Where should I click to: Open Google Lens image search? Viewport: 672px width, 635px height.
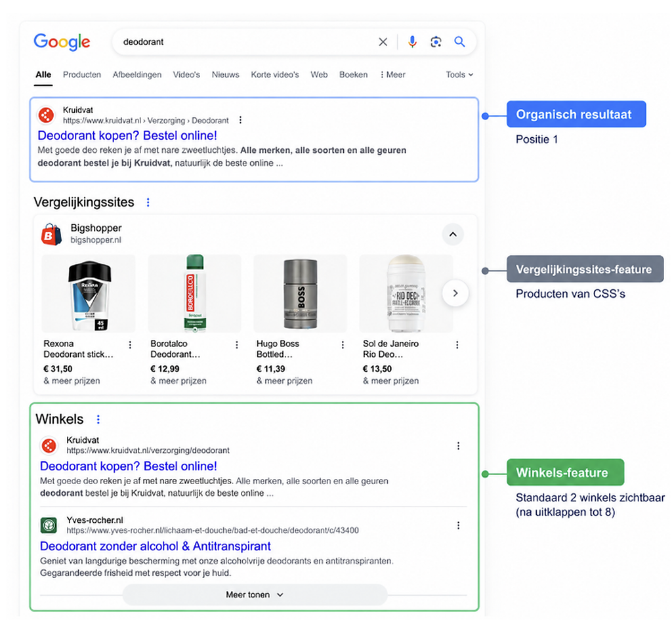[x=436, y=42]
